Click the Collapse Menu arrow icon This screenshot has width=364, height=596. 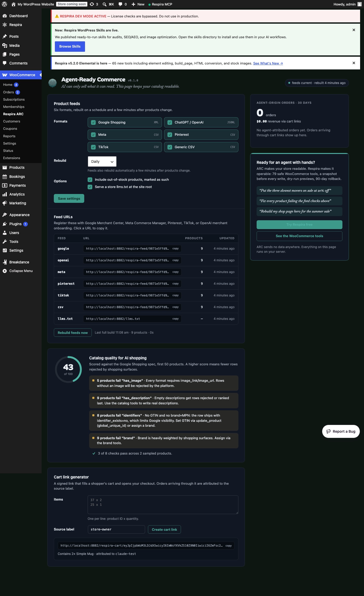coord(5,271)
